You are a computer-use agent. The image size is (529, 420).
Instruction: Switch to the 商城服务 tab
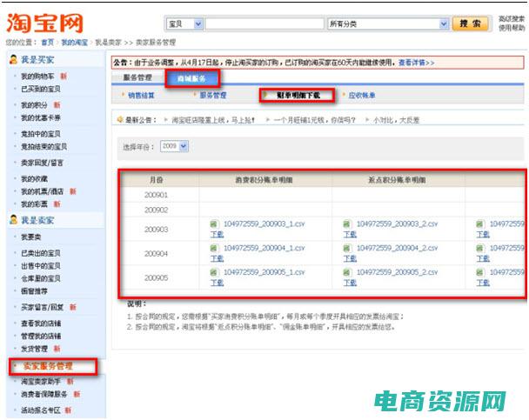click(x=192, y=78)
